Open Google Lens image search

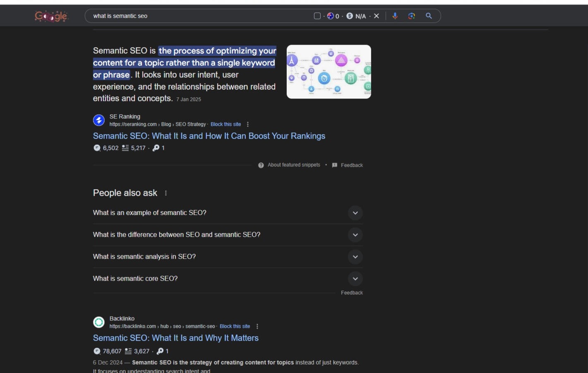coord(411,16)
